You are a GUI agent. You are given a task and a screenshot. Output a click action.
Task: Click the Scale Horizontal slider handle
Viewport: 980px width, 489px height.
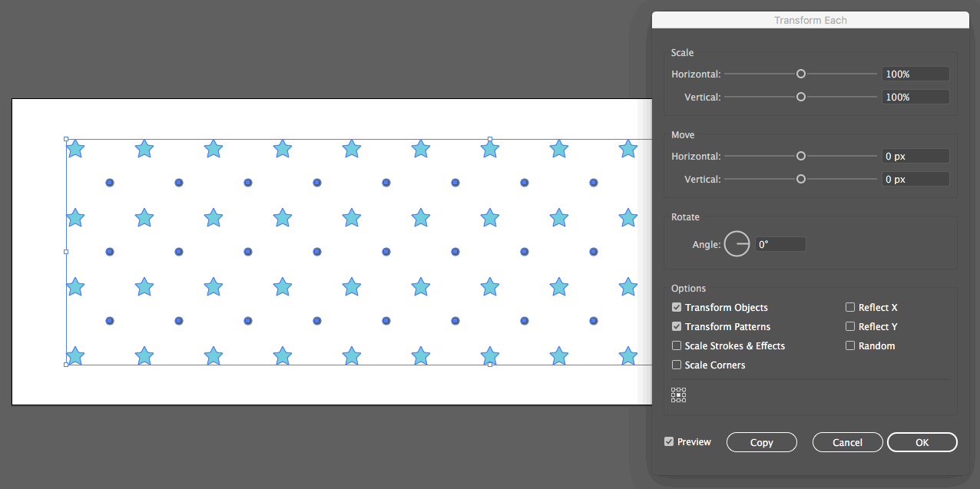tap(801, 74)
